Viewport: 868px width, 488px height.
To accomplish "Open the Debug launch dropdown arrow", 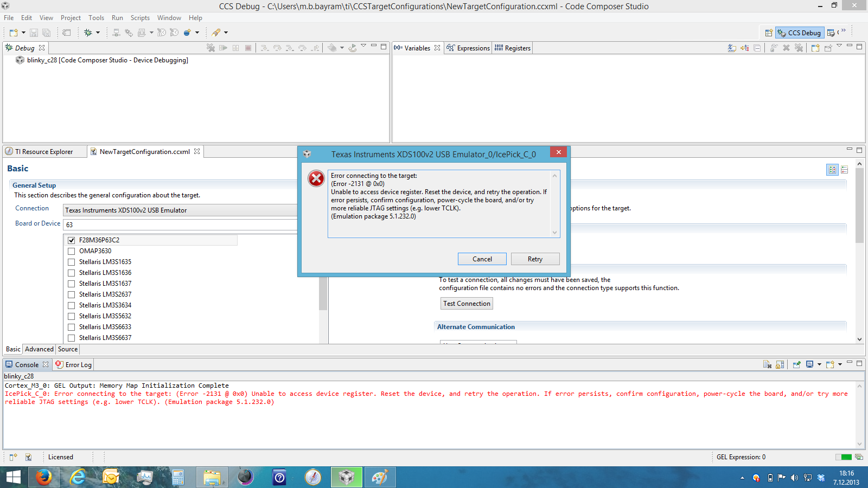I will 98,33.
